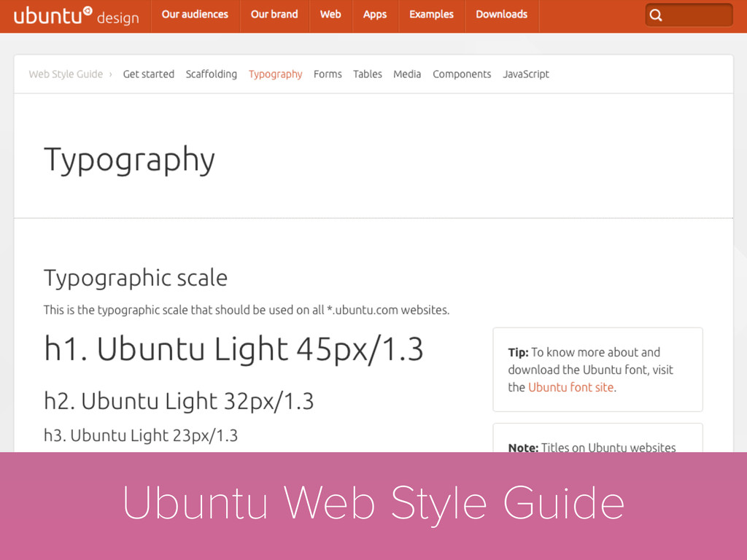The width and height of the screenshot is (747, 560).
Task: Follow the Web Style Guide breadcrumb
Action: (x=66, y=74)
